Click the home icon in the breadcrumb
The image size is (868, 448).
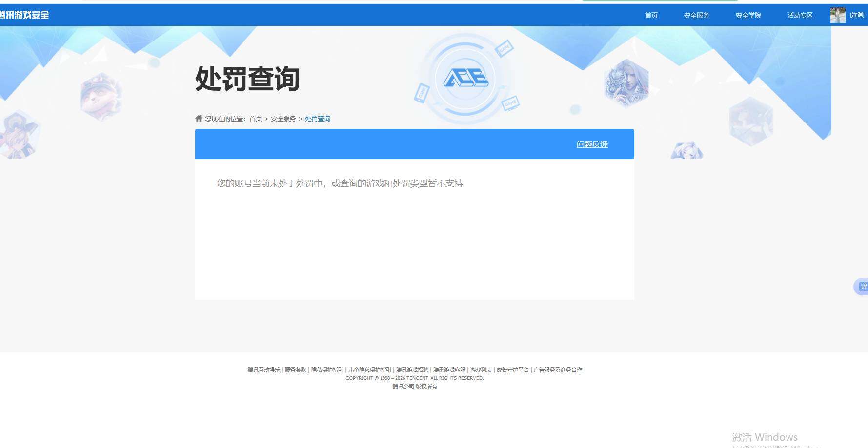(x=199, y=118)
